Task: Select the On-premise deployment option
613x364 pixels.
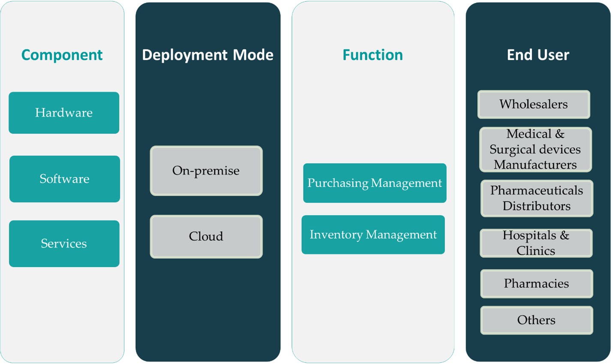Action: 206,171
